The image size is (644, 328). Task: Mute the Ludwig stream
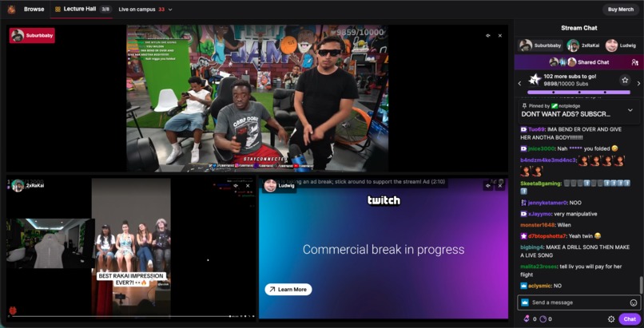(x=488, y=186)
